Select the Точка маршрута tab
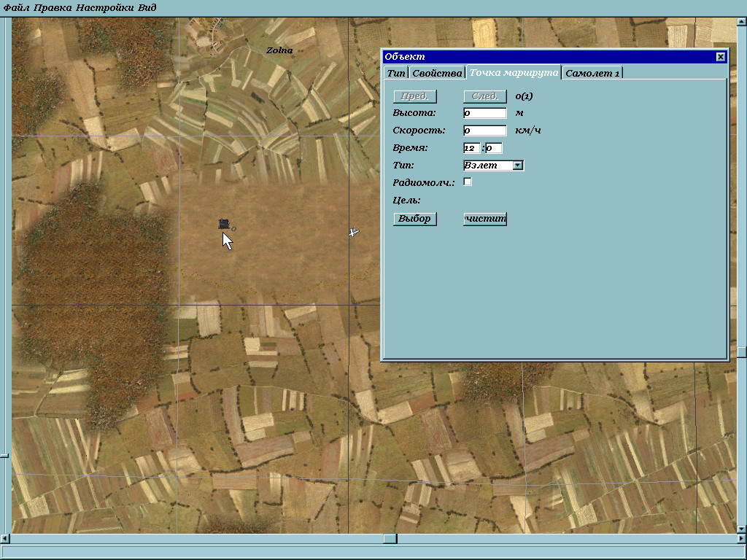 tap(514, 72)
